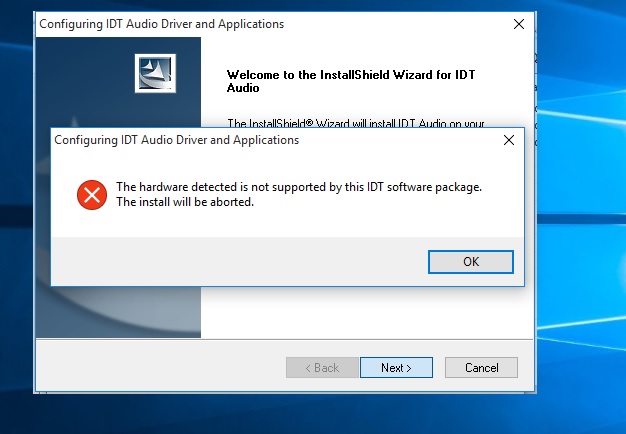Close the IDT Audio installer wizard window

coord(519,24)
